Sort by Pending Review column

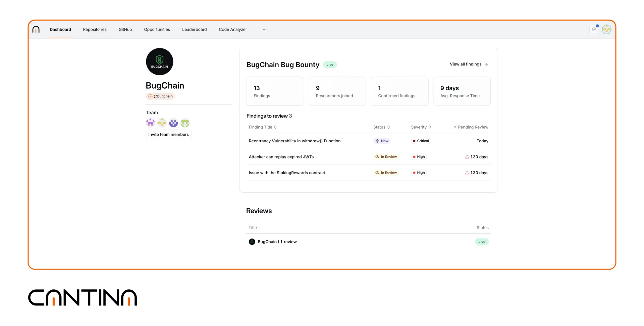click(x=471, y=127)
